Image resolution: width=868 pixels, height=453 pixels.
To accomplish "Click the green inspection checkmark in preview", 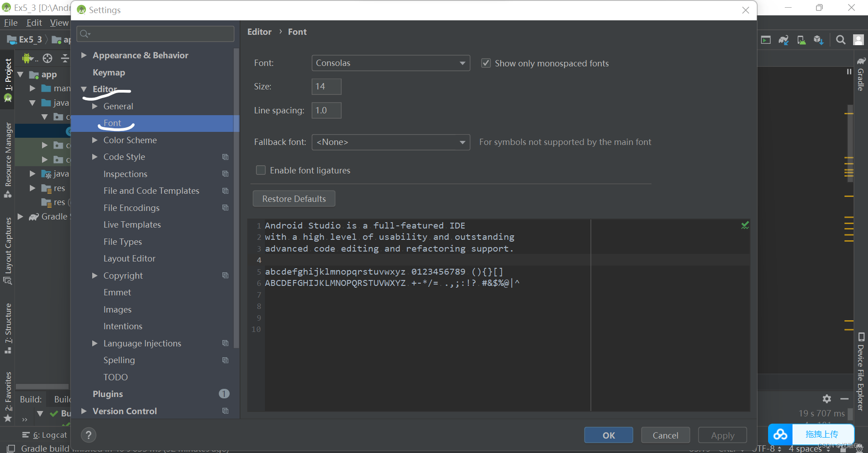I will [745, 225].
